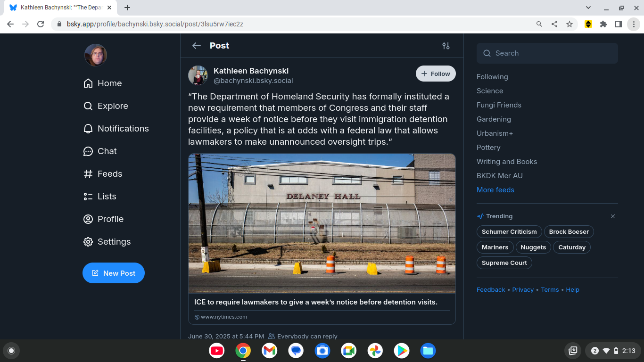This screenshot has width=644, height=362.
Task: Open the Chrome three-dot menu
Action: [x=634, y=24]
